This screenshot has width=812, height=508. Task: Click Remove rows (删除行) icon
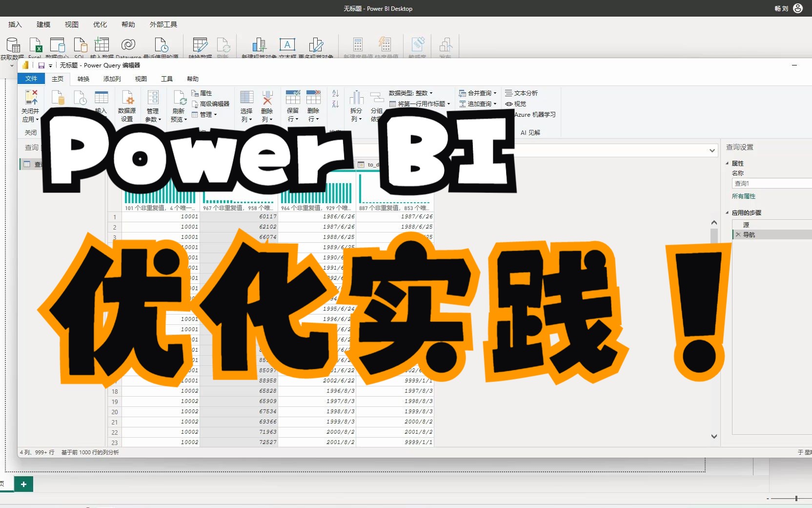(313, 97)
